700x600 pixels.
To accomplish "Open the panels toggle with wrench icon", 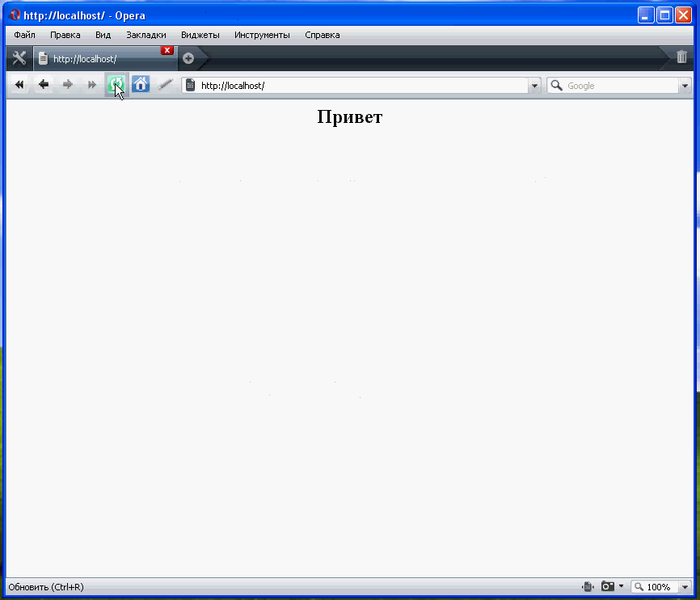I will click(x=19, y=58).
